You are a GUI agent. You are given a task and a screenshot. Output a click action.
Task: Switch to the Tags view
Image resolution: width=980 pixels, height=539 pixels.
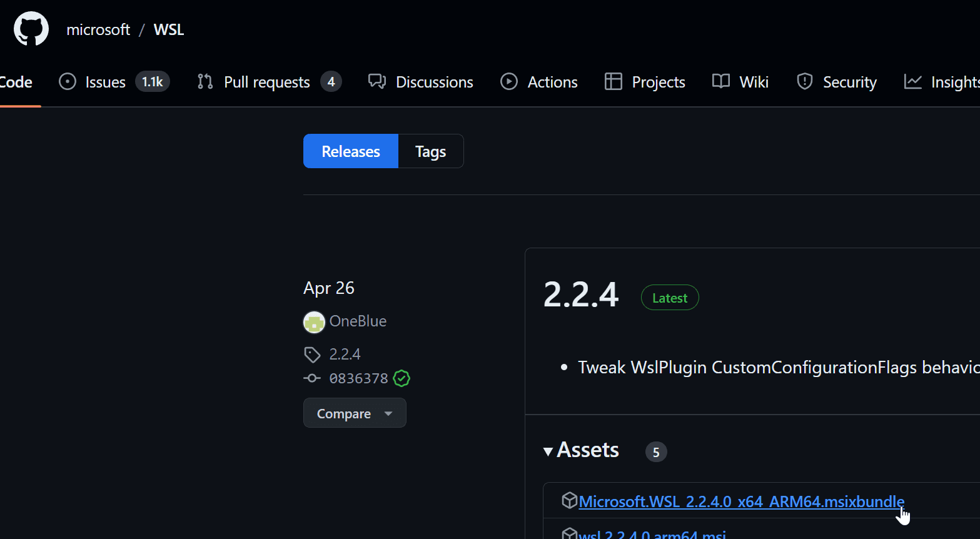coord(431,151)
